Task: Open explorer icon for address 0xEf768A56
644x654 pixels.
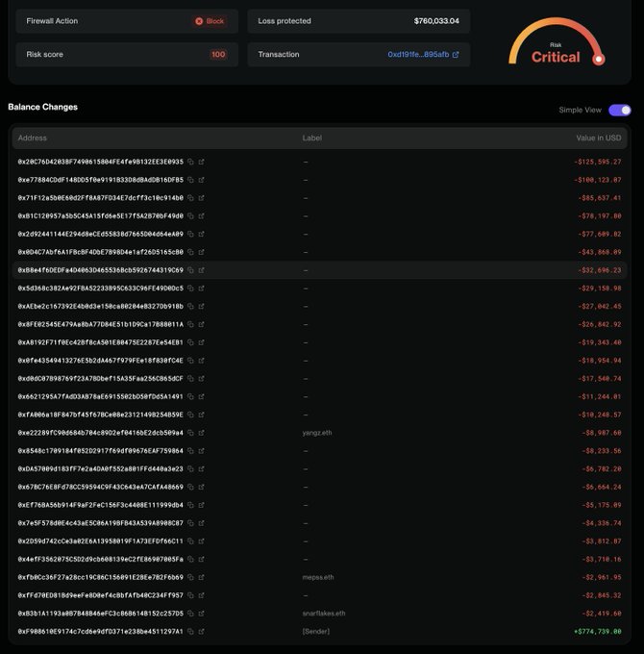Action: pyautogui.click(x=201, y=505)
